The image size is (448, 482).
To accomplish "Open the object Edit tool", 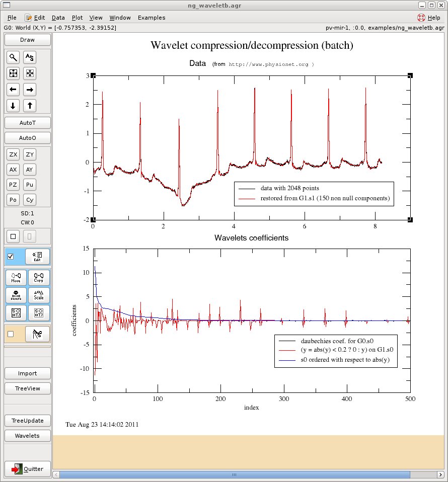I will tap(37, 257).
